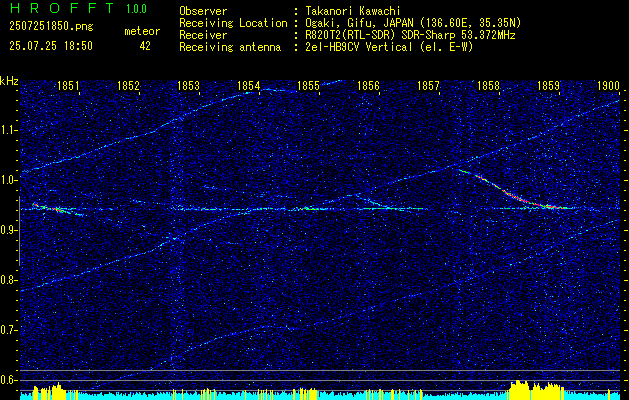Click the Receiving Location label
This screenshot has width=629, height=400.
pos(233,23)
